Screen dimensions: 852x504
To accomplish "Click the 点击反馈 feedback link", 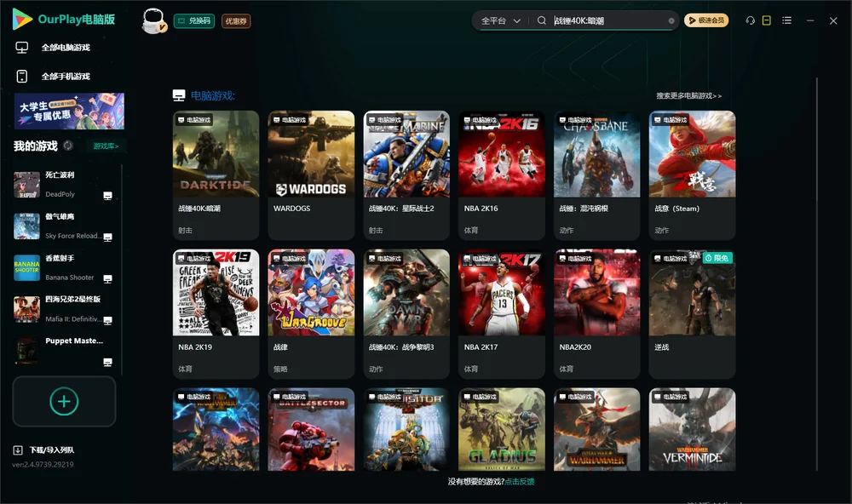I will click(x=520, y=481).
